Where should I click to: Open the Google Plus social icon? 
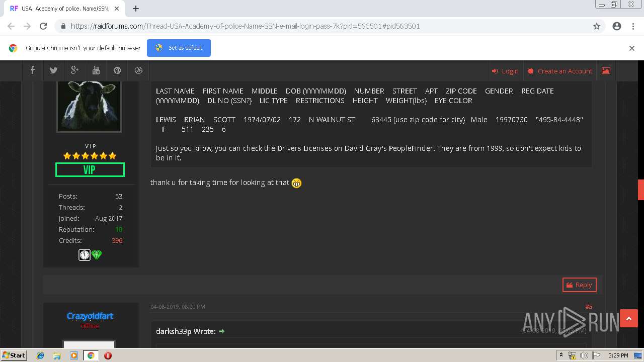click(75, 71)
